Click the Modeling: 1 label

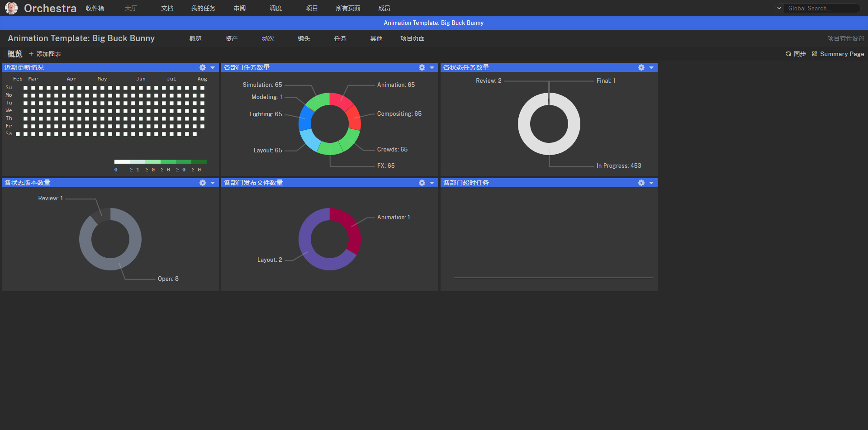[267, 97]
